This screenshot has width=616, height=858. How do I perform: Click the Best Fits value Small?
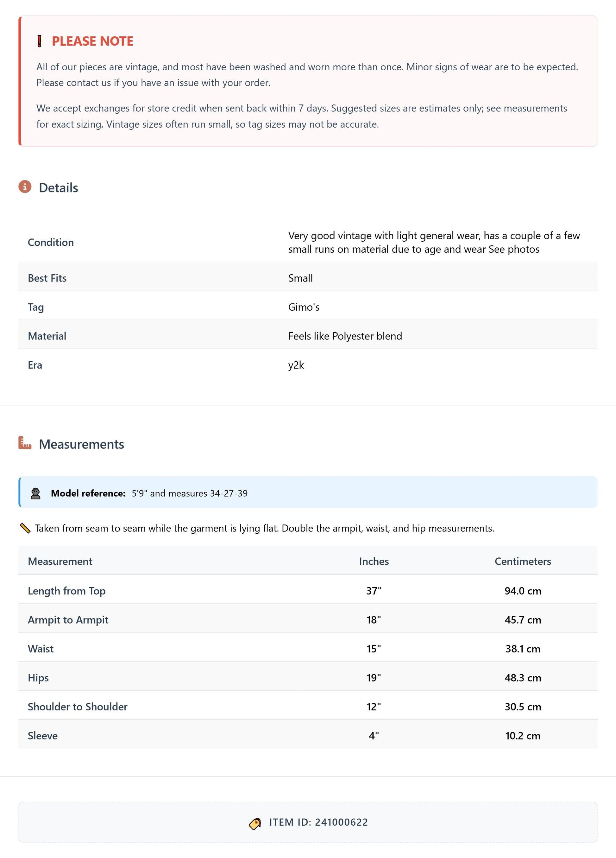click(301, 278)
